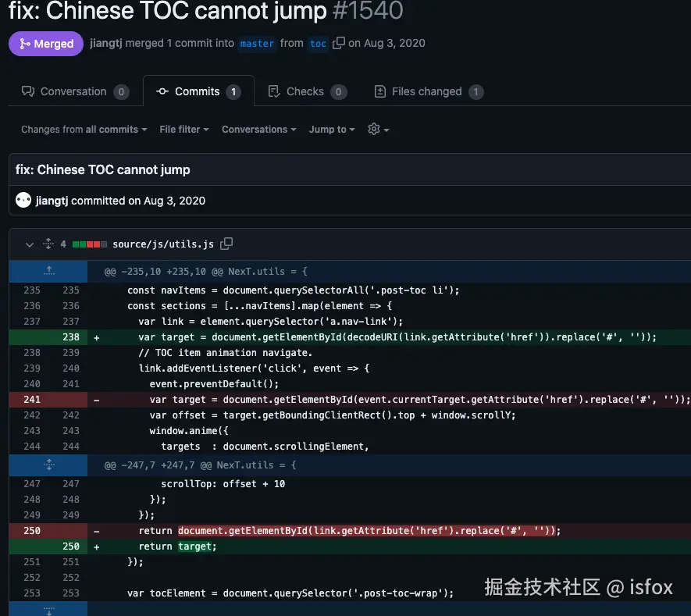Click the master branch link
Screen dimensions: 691x616
click(x=257, y=44)
